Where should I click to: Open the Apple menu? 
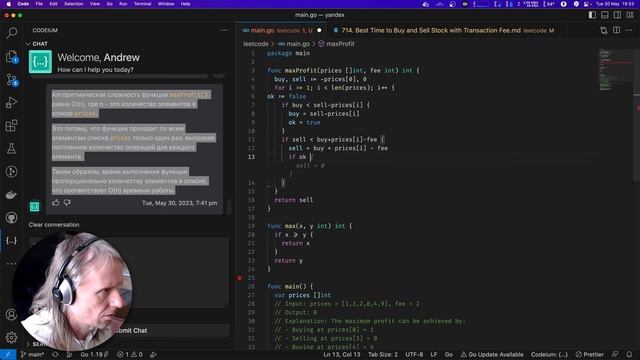click(x=8, y=4)
